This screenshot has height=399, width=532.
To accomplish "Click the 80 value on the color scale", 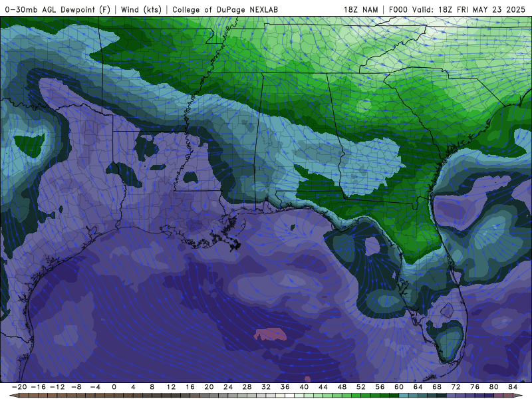I will [494, 387].
